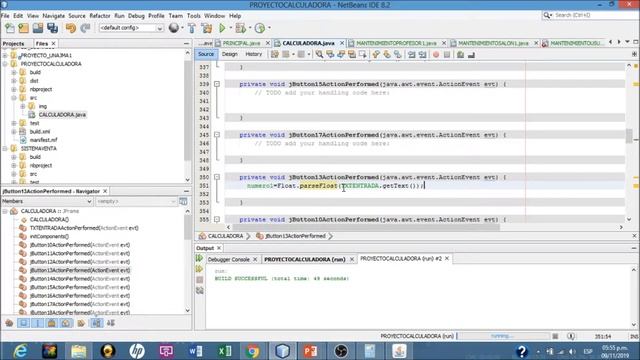Open the Members dropdown in Navigator
The width and height of the screenshot is (640, 360).
point(47,201)
